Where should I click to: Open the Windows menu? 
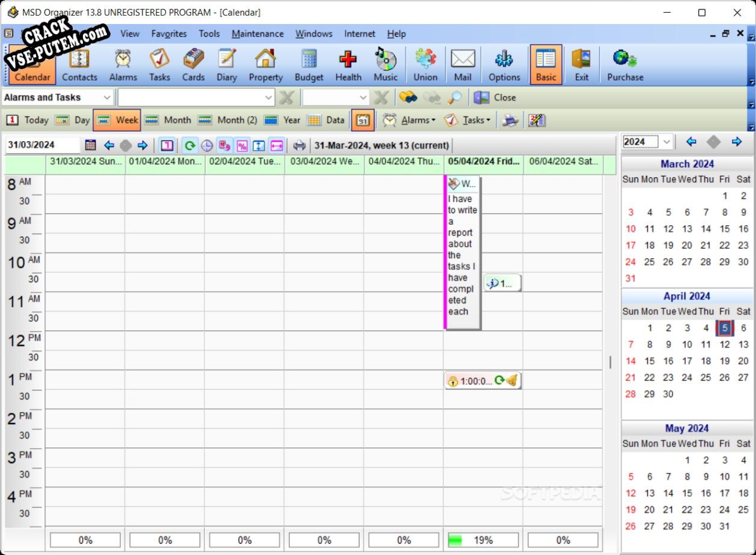click(314, 34)
